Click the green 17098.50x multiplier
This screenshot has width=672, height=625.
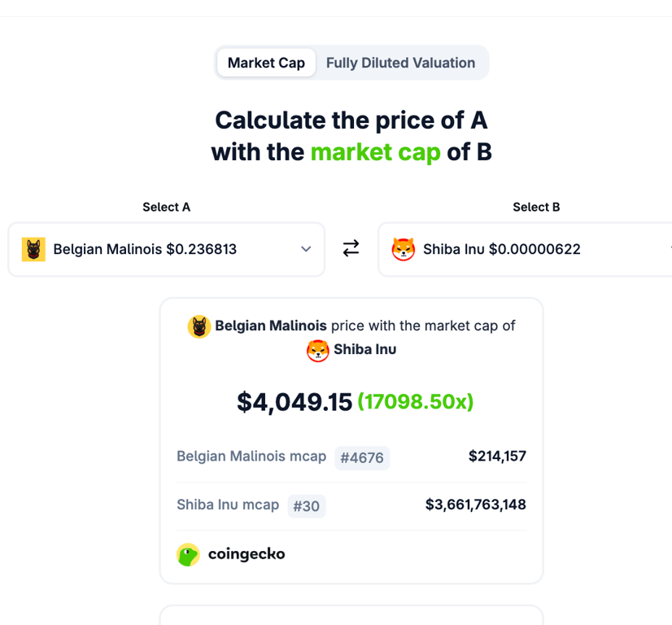tap(416, 402)
